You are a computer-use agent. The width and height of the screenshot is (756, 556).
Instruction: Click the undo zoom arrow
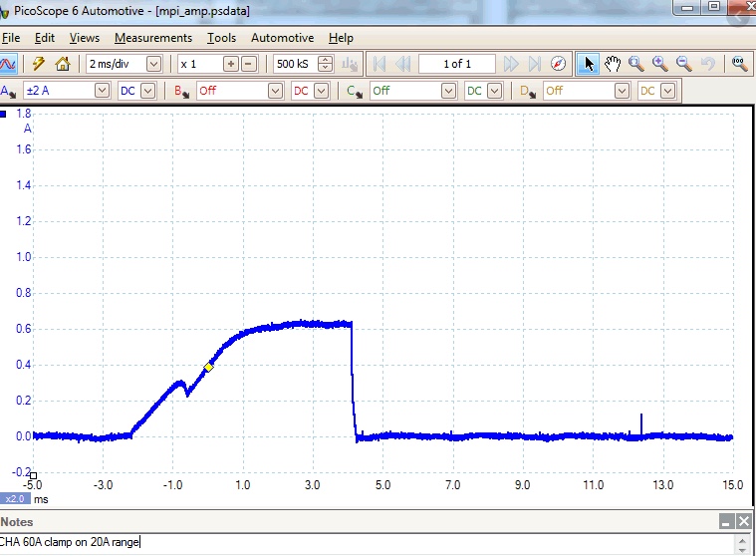708,64
